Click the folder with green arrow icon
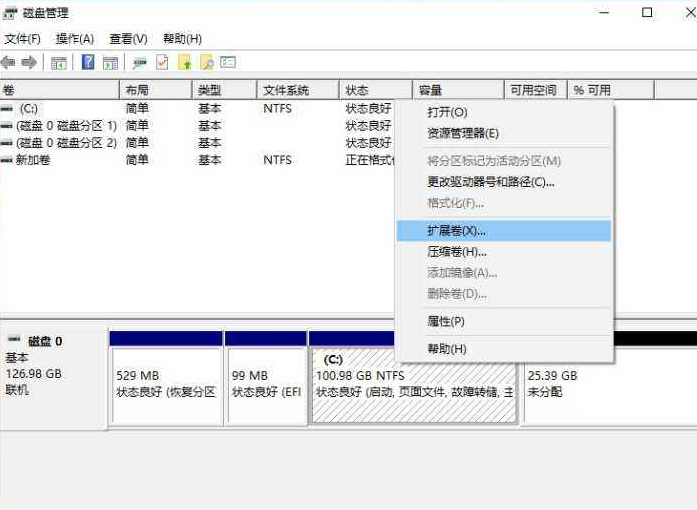 point(184,63)
